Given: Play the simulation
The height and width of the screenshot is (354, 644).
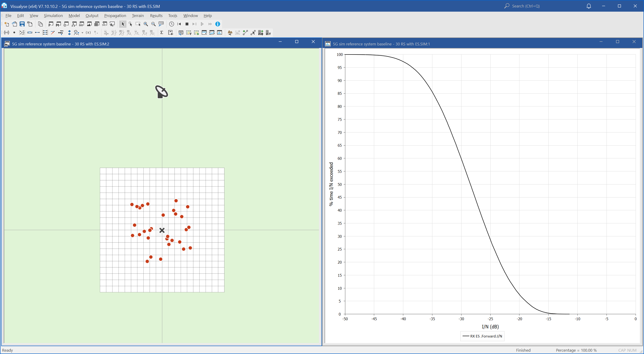Looking at the screenshot, I should point(202,24).
